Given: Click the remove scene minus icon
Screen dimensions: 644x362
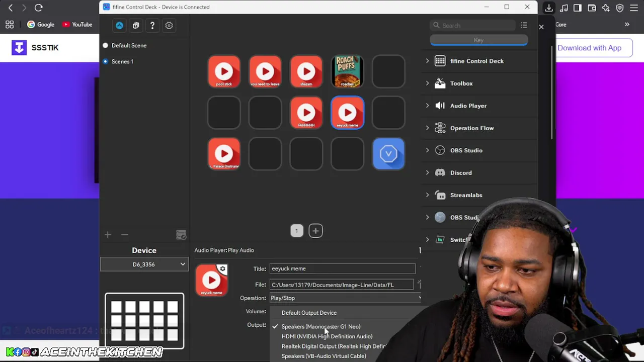Looking at the screenshot, I should [x=125, y=235].
